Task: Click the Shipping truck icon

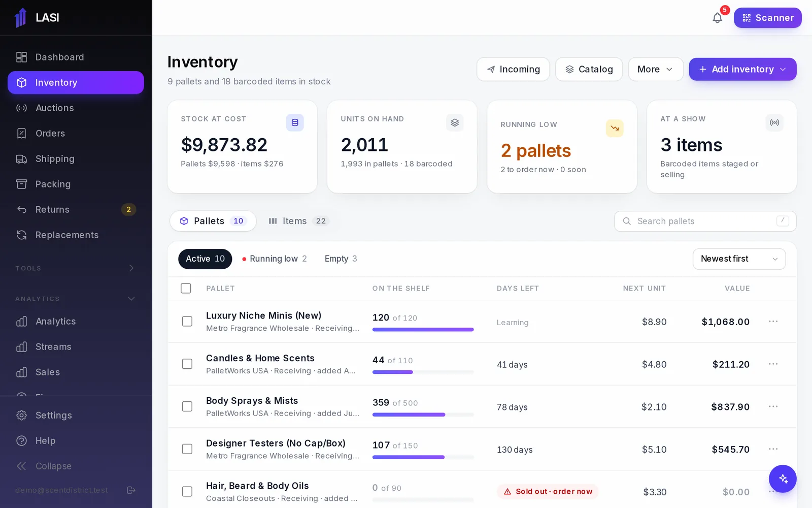Action: [x=21, y=159]
